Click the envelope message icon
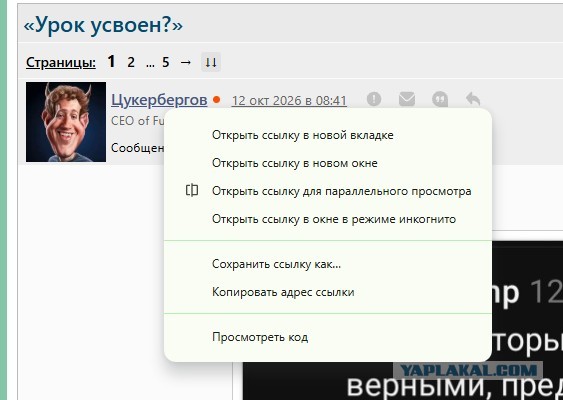Screen dimensions: 563x400 [x=407, y=99]
